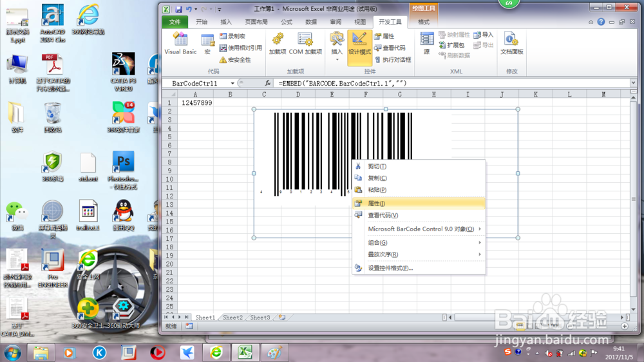The image size is (644, 362).
Task: Select column D header
Action: pyautogui.click(x=298, y=94)
